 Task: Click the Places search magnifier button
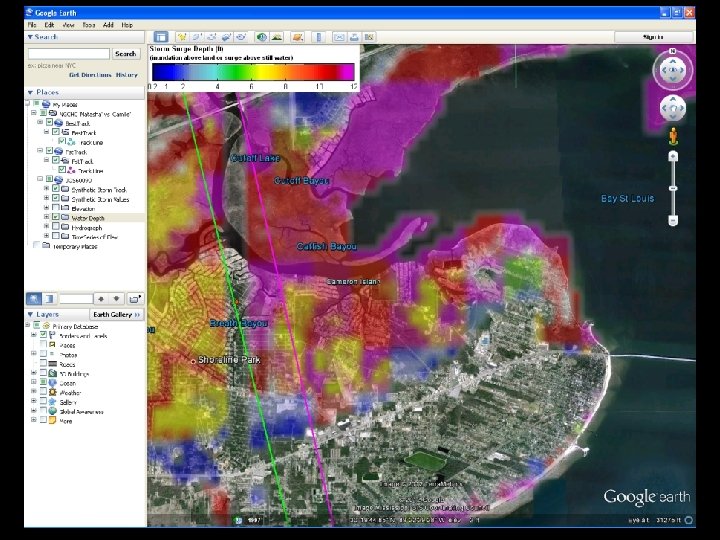point(34,299)
